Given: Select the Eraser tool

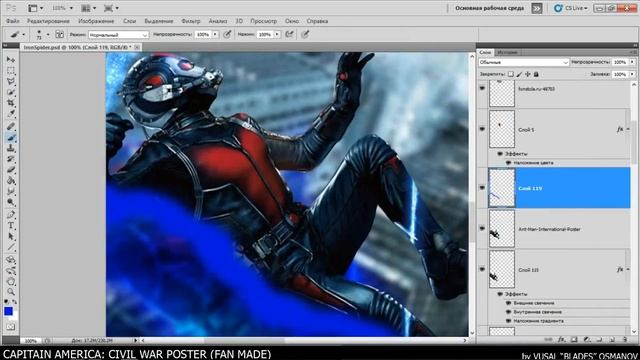Looking at the screenshot, I should 11,170.
